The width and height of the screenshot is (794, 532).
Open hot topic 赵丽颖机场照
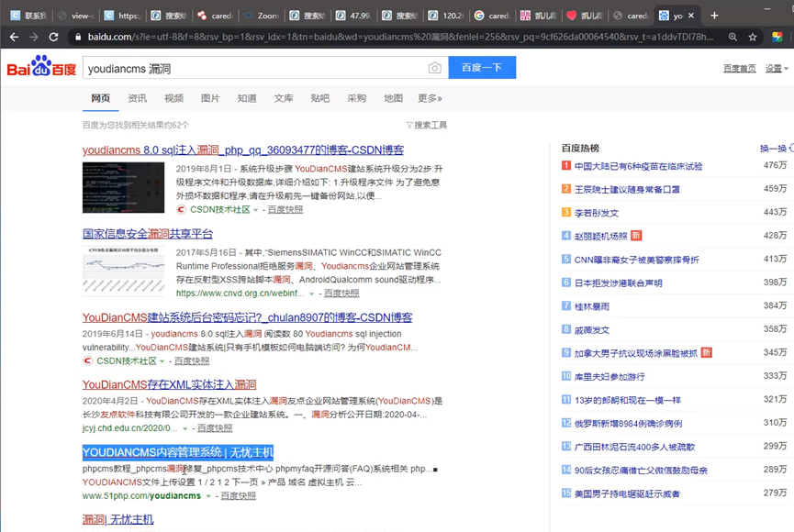coord(600,236)
